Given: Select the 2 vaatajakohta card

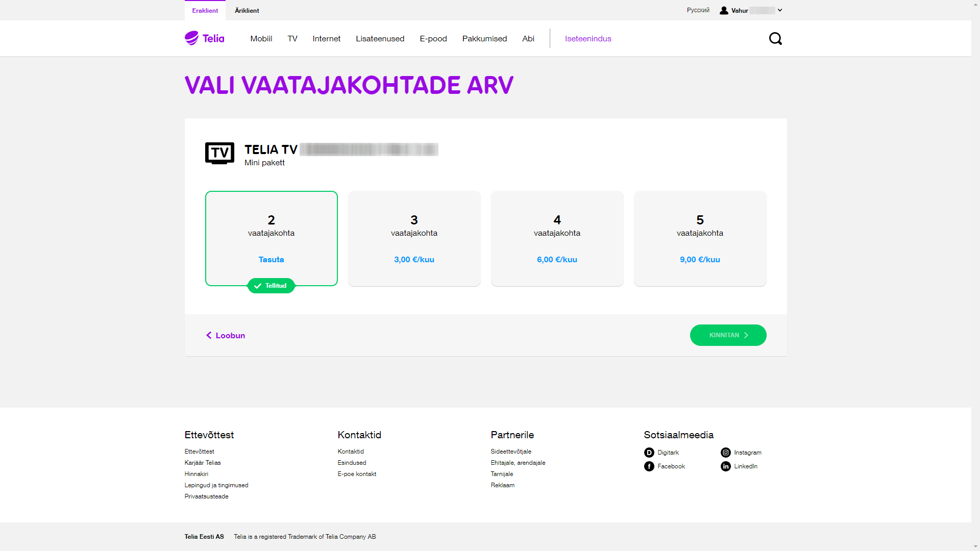Looking at the screenshot, I should click(x=271, y=238).
